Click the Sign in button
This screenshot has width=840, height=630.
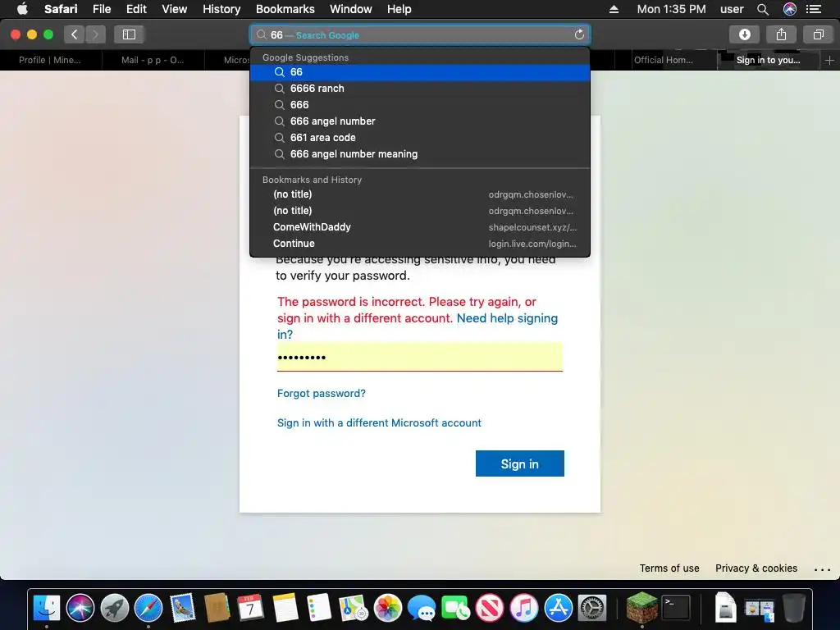[519, 463]
